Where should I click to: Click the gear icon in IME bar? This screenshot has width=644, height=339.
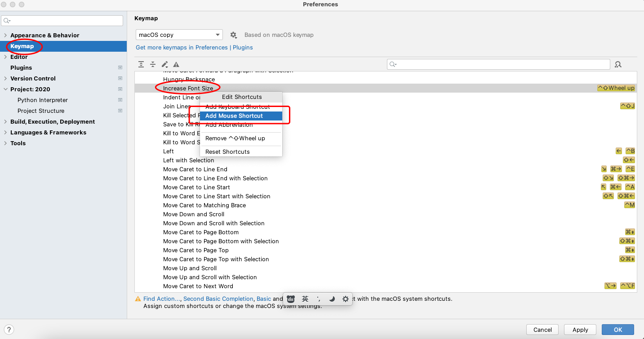tap(345, 299)
